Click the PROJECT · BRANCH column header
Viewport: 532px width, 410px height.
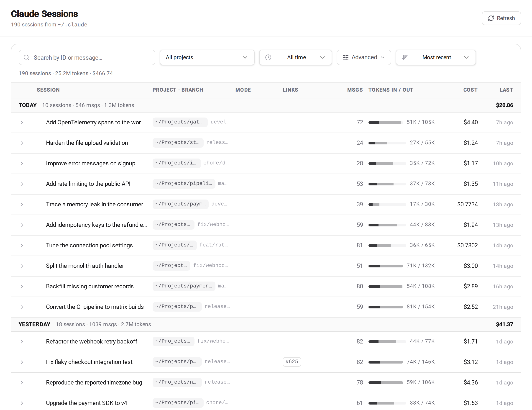(x=178, y=90)
